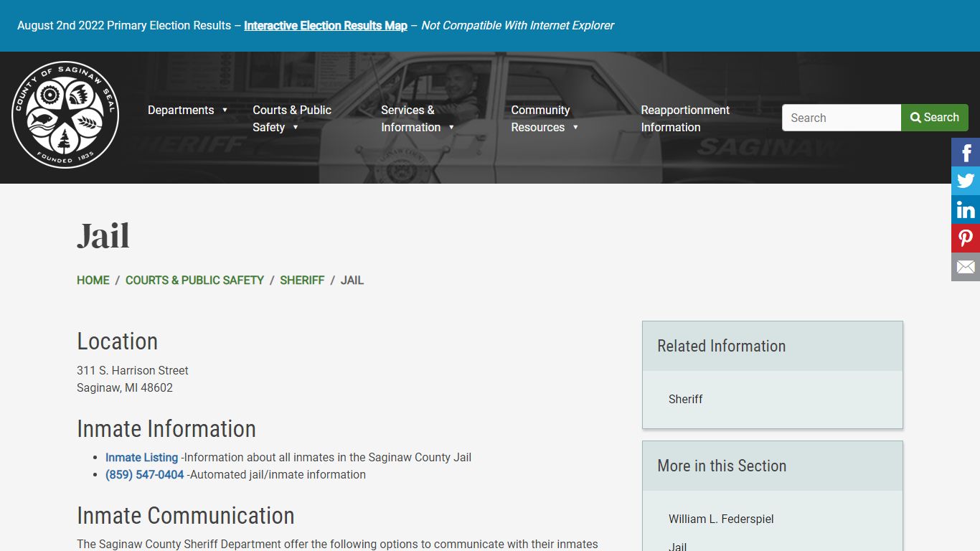Pin this page on Pinterest
Screen dimensions: 980x551
click(x=966, y=238)
